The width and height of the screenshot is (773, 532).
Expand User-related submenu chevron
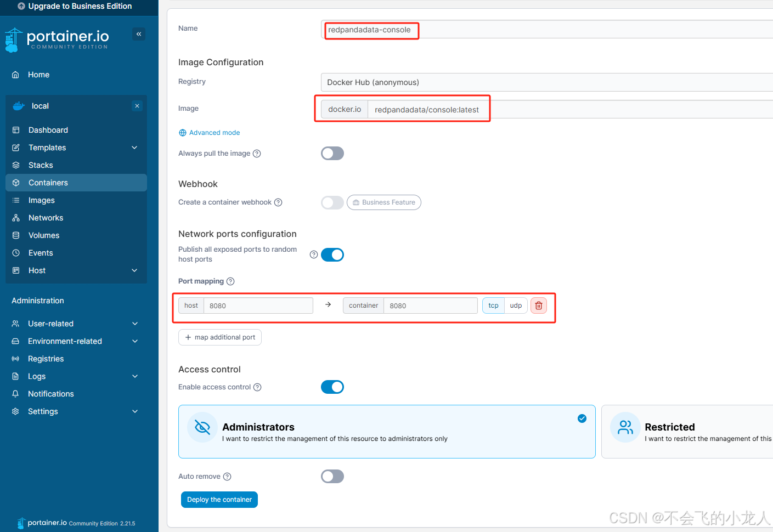135,324
